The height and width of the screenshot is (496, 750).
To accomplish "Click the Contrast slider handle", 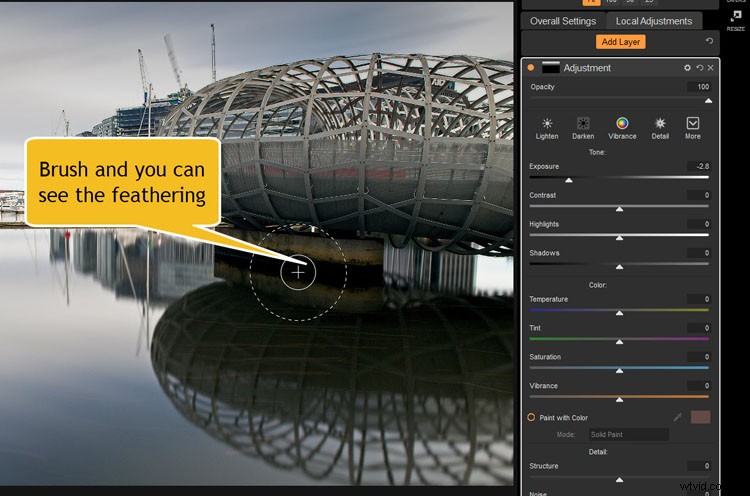I will 619,209.
